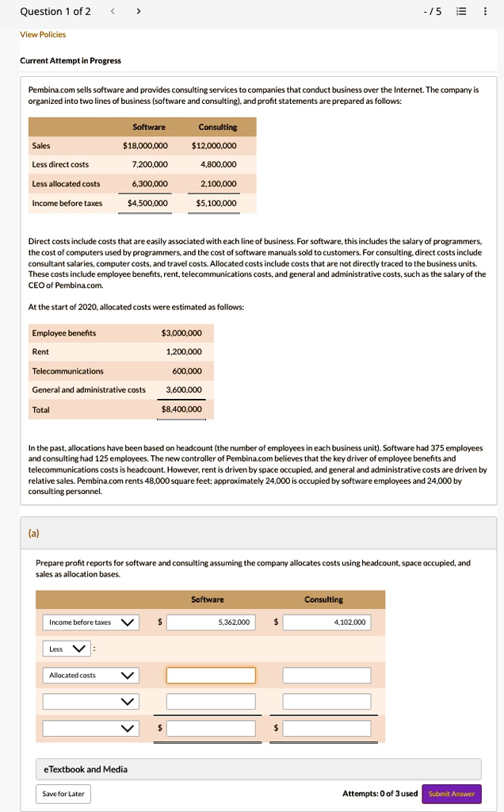This screenshot has width=504, height=812.
Task: Go to the previous question arrow
Action: [x=113, y=11]
